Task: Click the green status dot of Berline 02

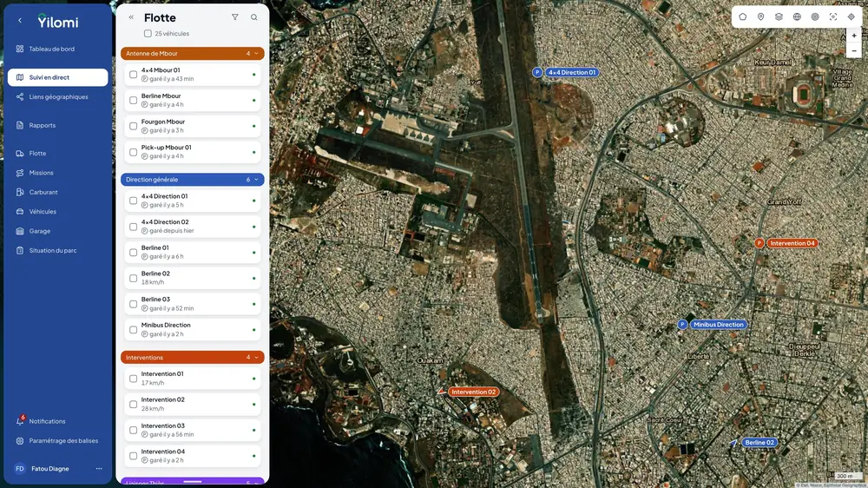Action: click(x=254, y=278)
